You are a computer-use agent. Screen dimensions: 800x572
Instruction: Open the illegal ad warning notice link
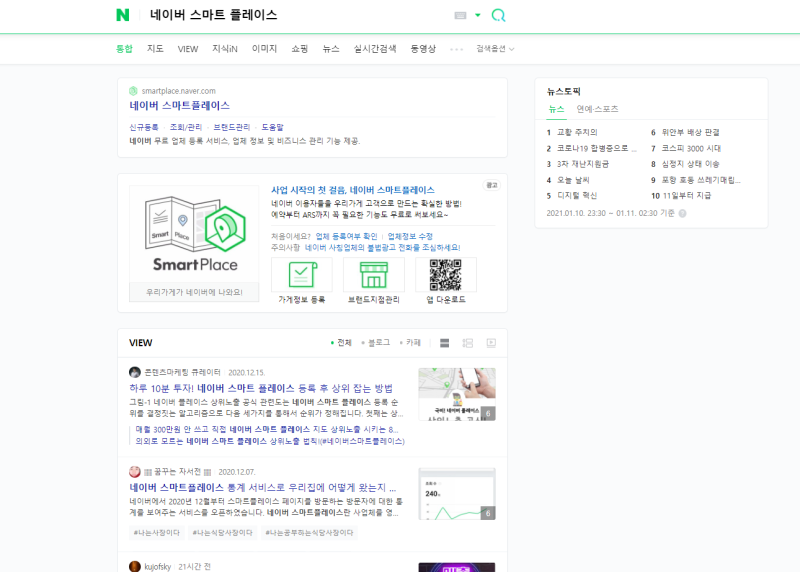point(382,247)
